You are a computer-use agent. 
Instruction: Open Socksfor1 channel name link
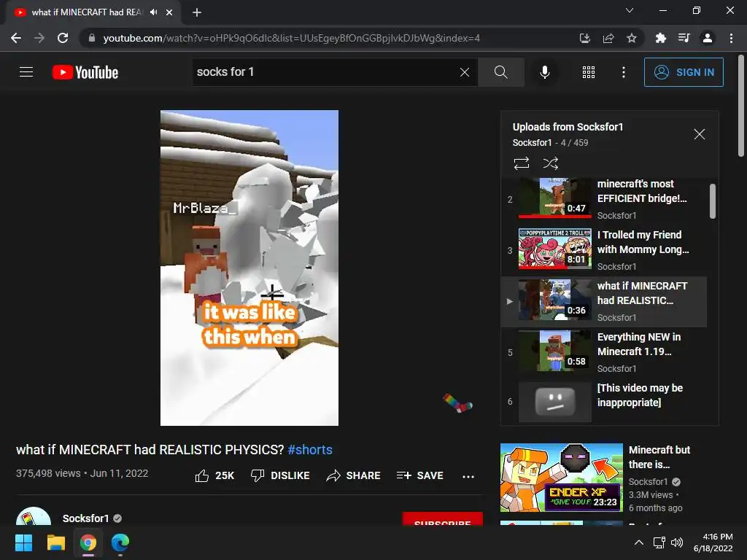point(86,518)
